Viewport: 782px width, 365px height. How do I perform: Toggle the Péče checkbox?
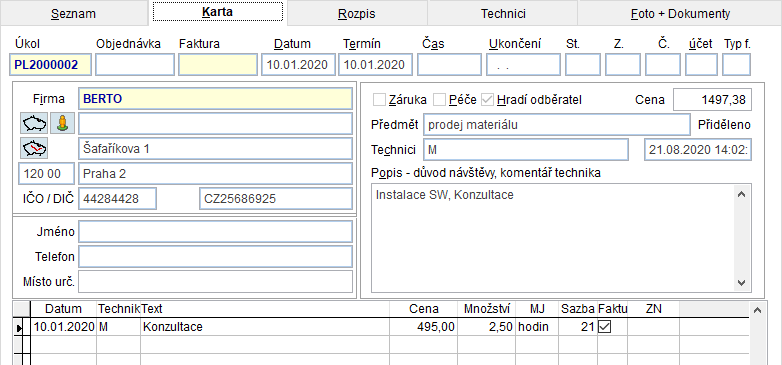[x=439, y=100]
